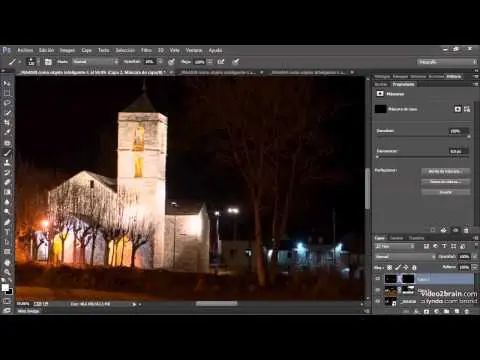Add layer style with the fx icon
The width and height of the screenshot is (480, 360).
click(x=416, y=311)
